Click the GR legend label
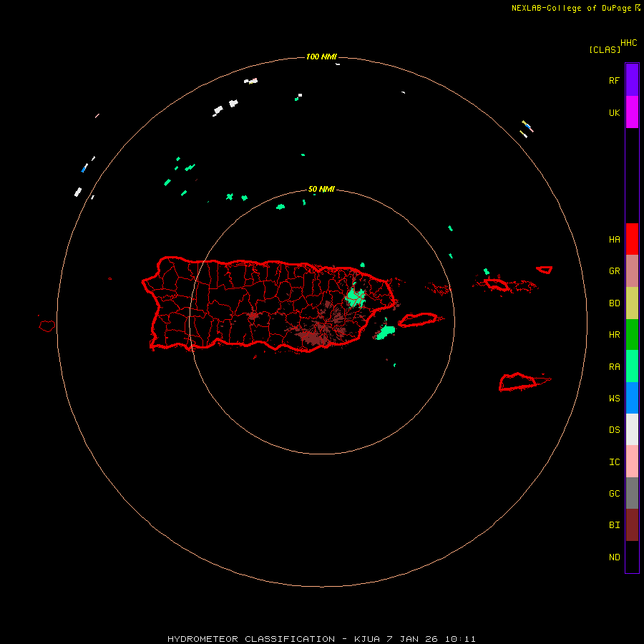The width and height of the screenshot is (644, 644). click(614, 271)
